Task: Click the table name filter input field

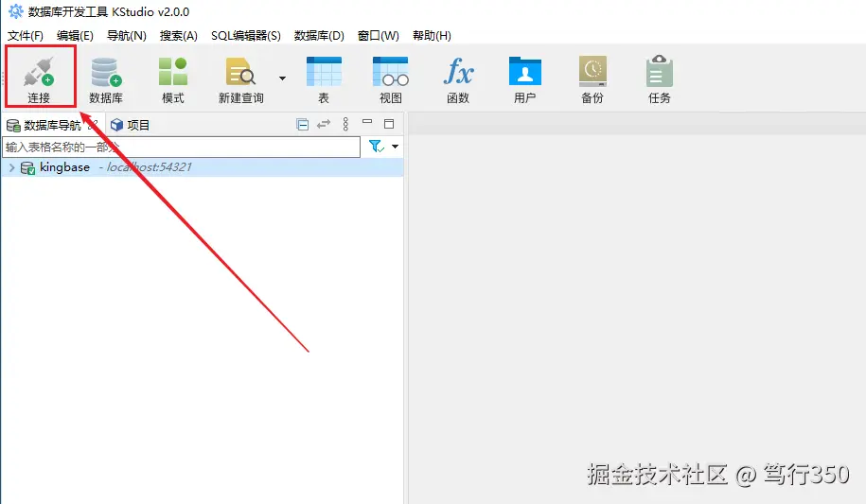Action: click(181, 147)
